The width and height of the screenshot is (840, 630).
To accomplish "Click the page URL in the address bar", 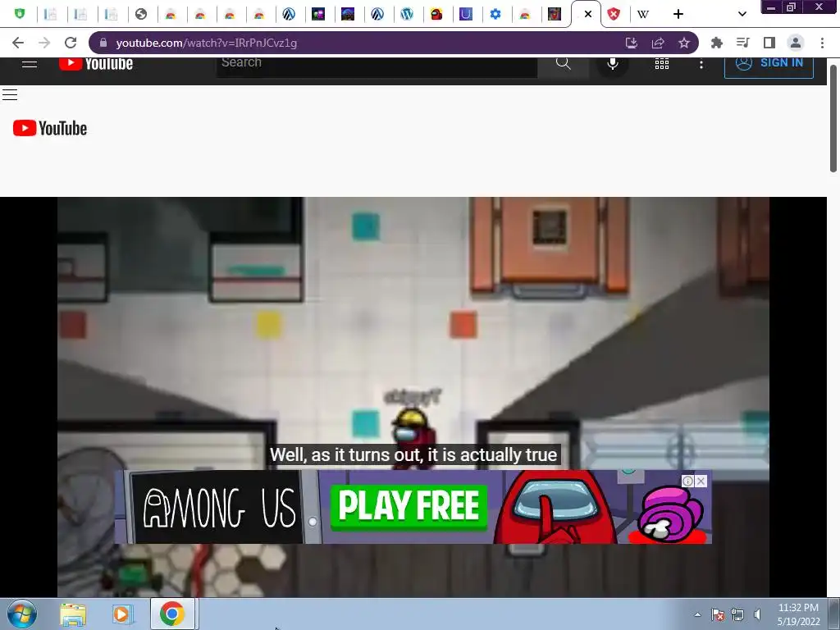I will click(x=206, y=43).
